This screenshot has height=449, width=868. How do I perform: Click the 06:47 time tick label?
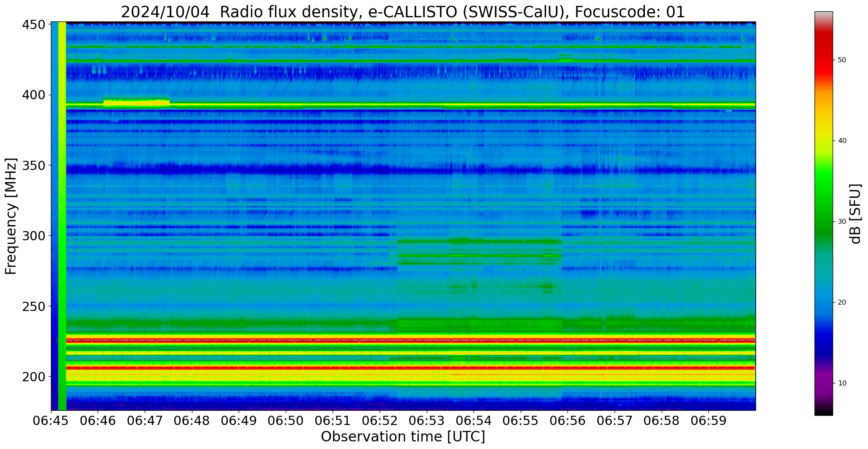145,421
